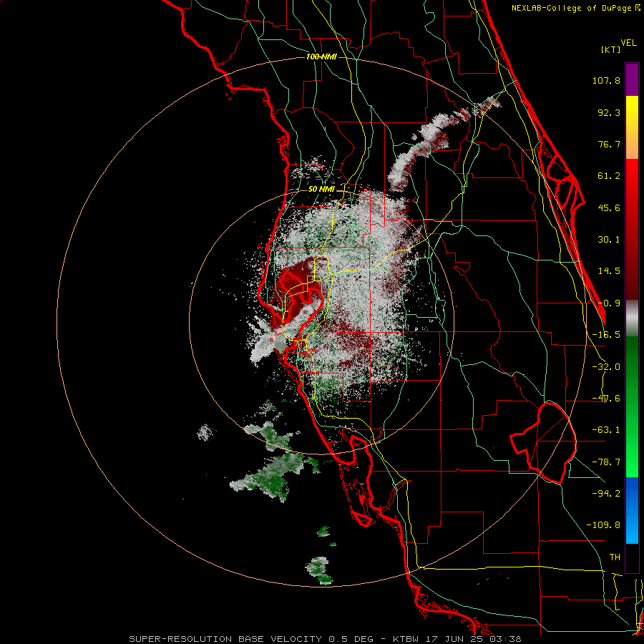Image resolution: width=644 pixels, height=644 pixels.
Task: Click the -16.5 value on velocity scale
Action: tap(606, 335)
